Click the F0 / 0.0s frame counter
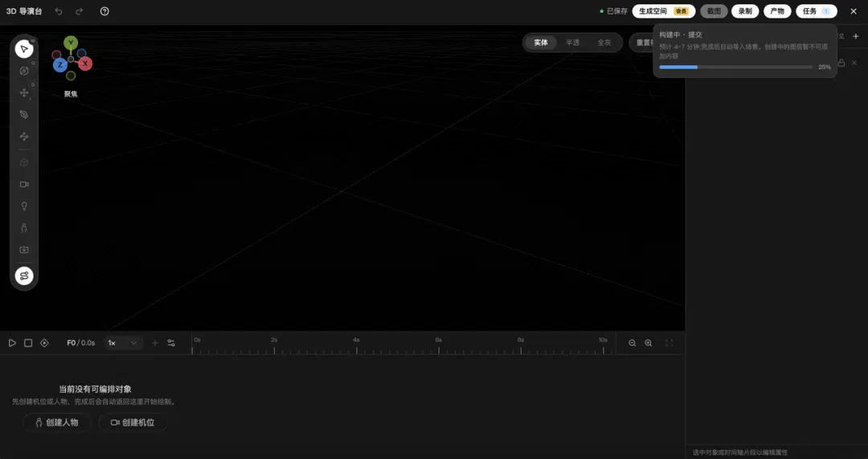Viewport: 868px width, 459px height. click(81, 343)
